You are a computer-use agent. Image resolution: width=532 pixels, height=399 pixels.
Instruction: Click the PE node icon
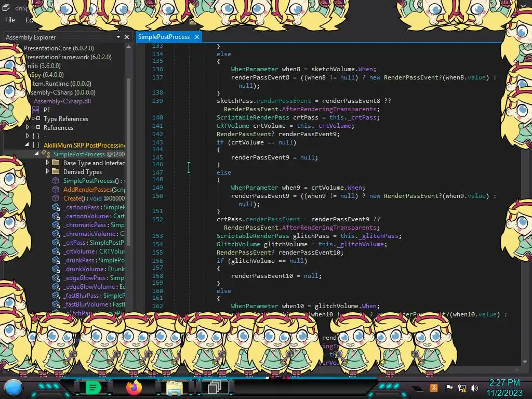coord(36,110)
